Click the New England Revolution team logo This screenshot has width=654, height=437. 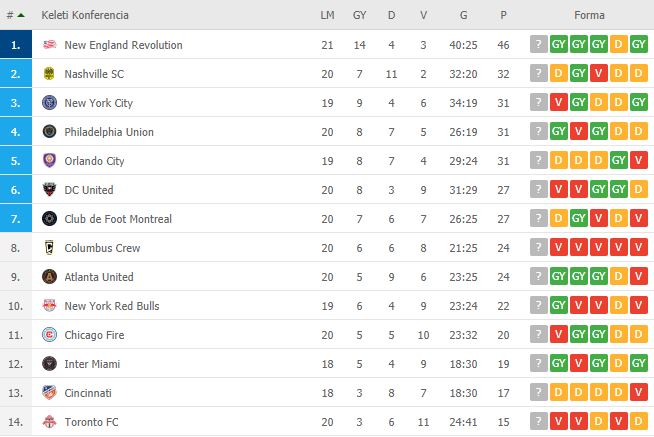click(50, 44)
